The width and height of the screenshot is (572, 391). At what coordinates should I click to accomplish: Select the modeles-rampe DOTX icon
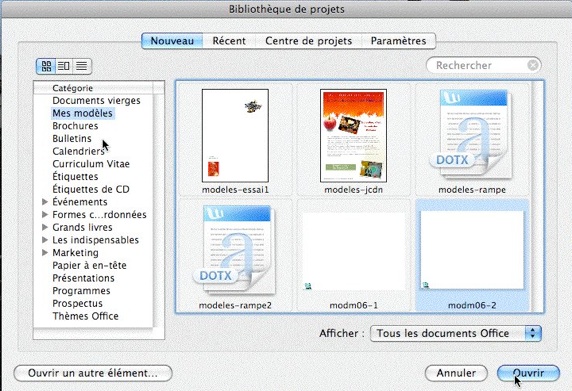click(472, 134)
